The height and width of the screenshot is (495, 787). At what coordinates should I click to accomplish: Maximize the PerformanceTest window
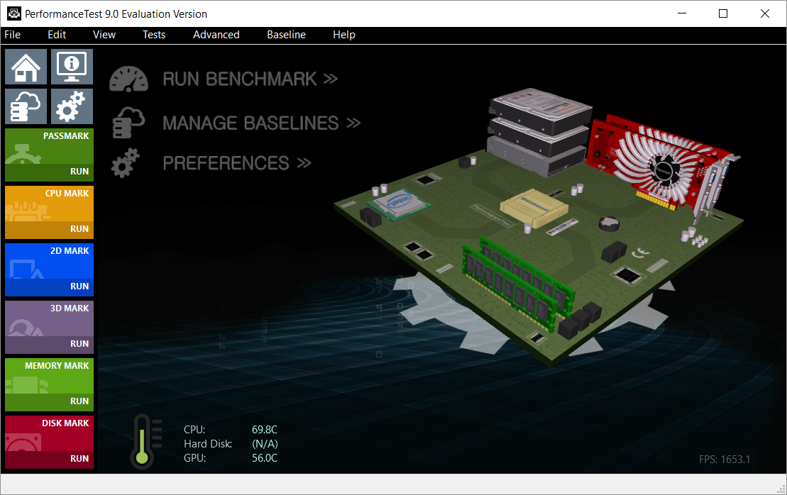723,14
